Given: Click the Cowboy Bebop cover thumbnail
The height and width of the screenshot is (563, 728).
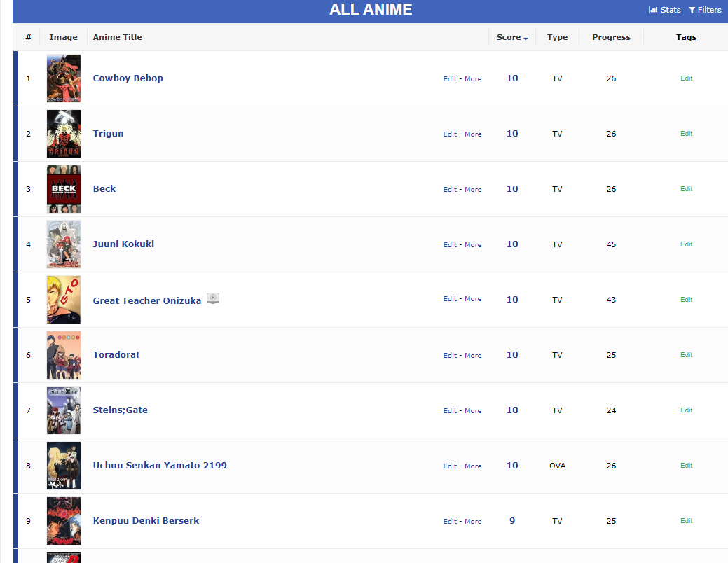Looking at the screenshot, I should coord(64,78).
